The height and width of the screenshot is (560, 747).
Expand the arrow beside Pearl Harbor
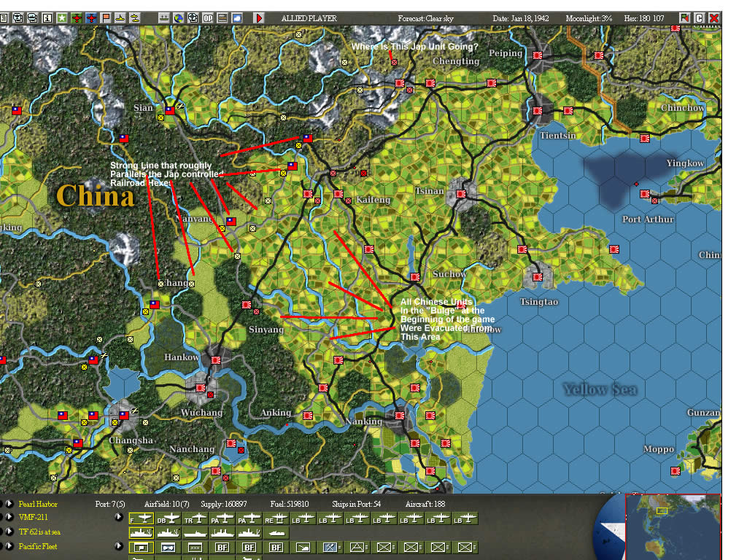9,503
